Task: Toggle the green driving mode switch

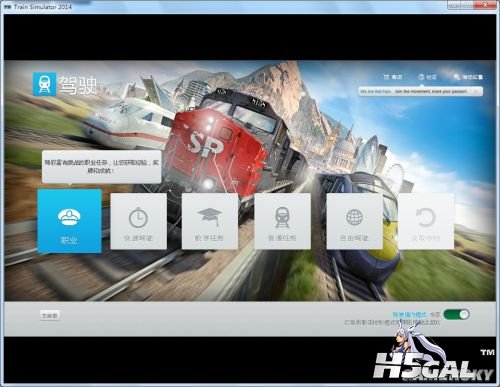Action: click(456, 314)
